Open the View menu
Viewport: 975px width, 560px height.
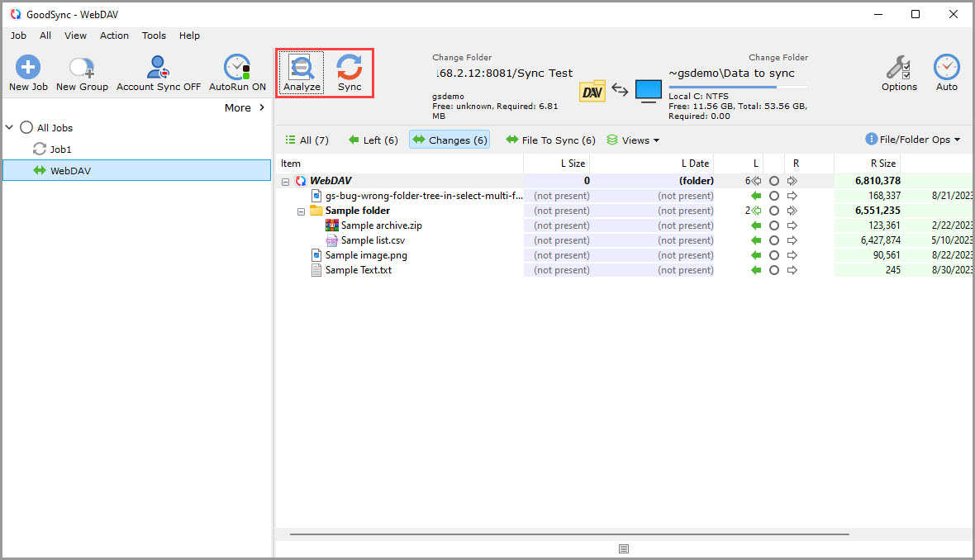click(x=75, y=36)
